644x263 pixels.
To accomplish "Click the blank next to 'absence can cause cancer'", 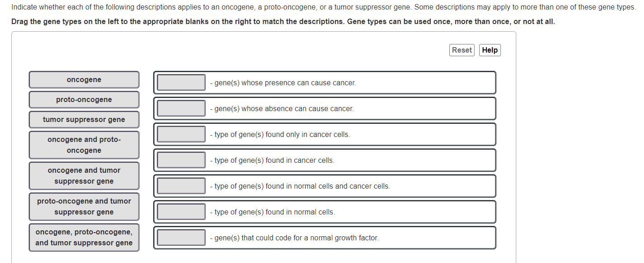I will click(181, 108).
